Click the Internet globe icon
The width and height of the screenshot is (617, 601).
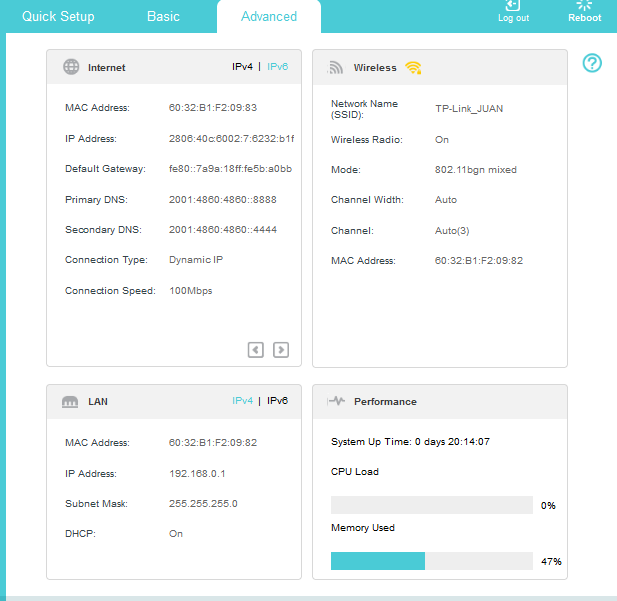pyautogui.click(x=71, y=67)
